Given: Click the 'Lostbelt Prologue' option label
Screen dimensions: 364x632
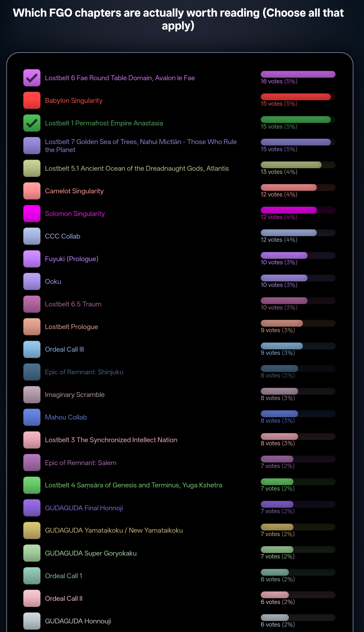Looking at the screenshot, I should click(x=71, y=327).
